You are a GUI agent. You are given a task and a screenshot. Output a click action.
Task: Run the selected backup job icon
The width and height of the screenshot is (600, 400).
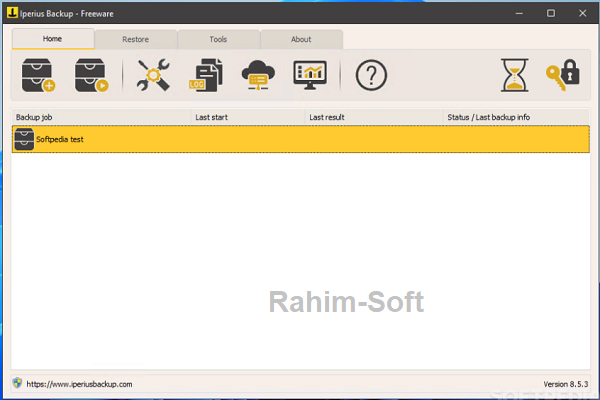pyautogui.click(x=91, y=75)
